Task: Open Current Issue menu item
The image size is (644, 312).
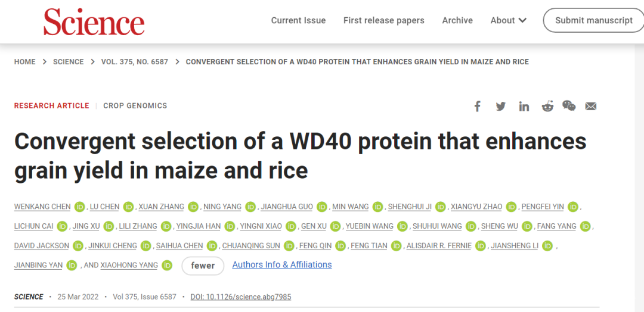Action: tap(298, 20)
